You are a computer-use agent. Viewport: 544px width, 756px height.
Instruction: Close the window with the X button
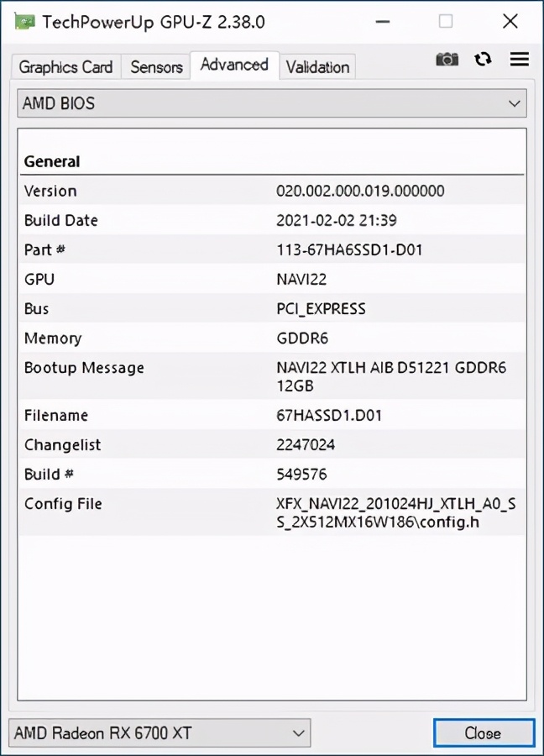(510, 21)
